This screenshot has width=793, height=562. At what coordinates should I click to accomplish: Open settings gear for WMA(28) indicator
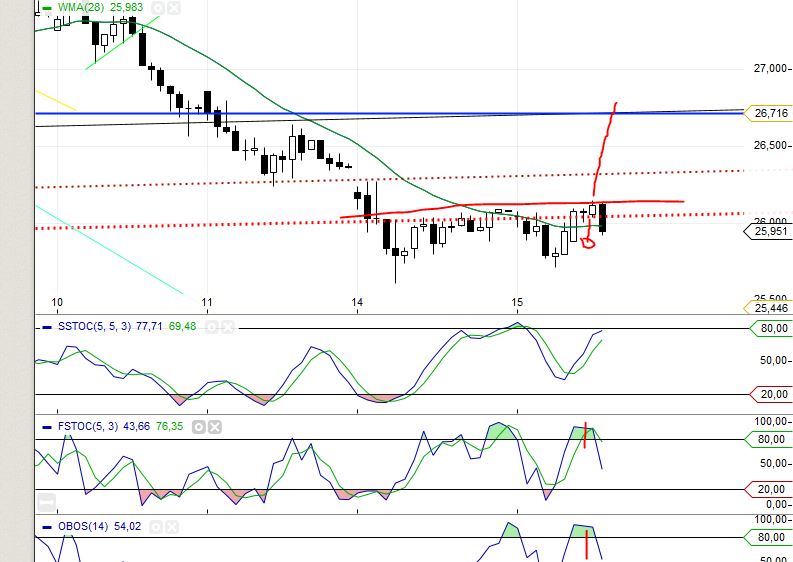[158, 8]
